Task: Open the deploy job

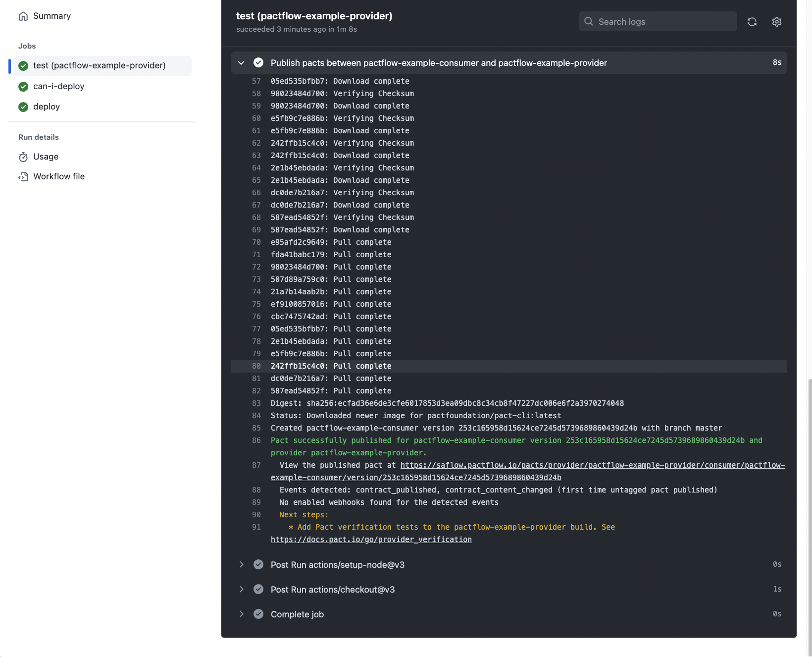Action: (47, 107)
